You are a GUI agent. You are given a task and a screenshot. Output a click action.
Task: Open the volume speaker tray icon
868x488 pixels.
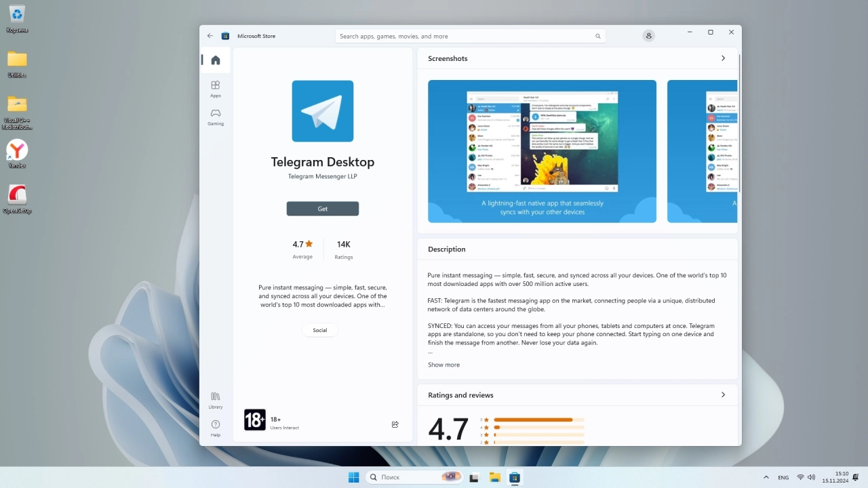point(811,477)
